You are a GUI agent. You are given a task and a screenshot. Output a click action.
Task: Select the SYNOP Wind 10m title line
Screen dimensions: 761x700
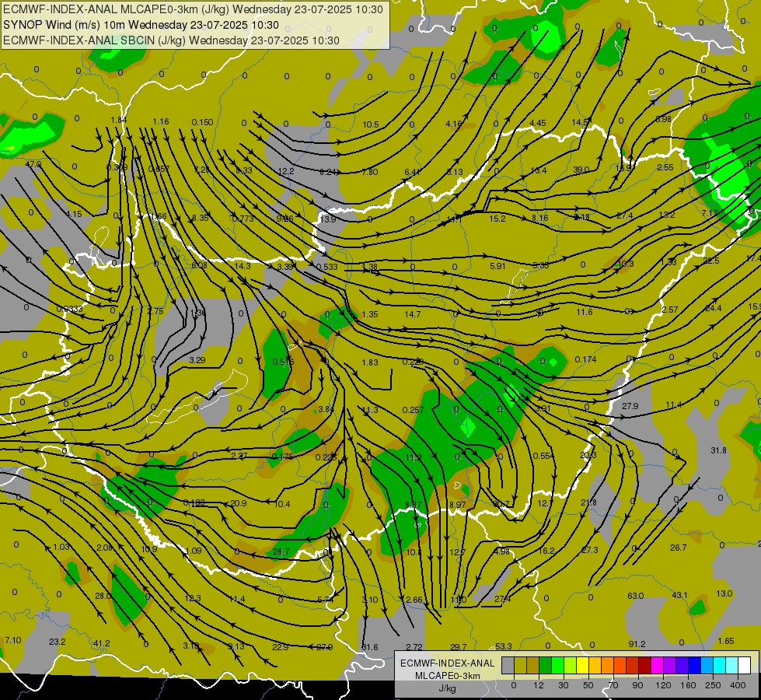(x=141, y=25)
